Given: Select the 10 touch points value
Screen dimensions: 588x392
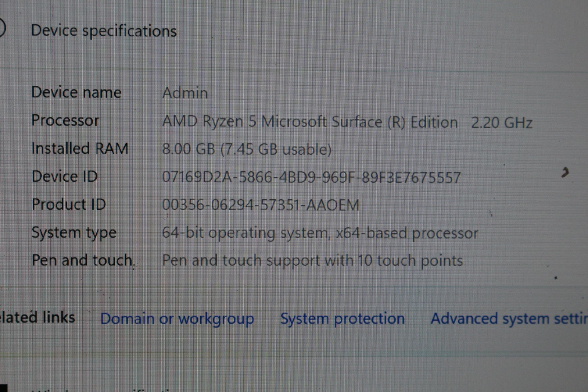Looking at the screenshot, I should [312, 261].
